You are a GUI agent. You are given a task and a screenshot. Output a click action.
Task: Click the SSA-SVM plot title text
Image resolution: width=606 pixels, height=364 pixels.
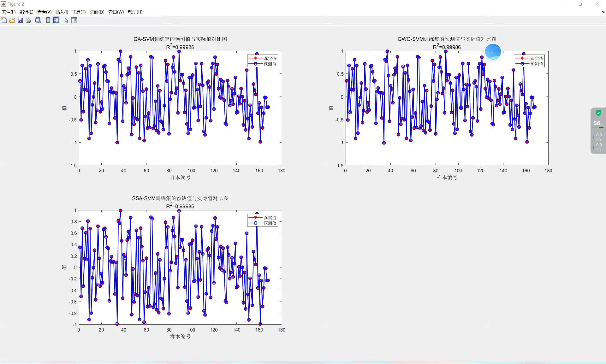180,198
